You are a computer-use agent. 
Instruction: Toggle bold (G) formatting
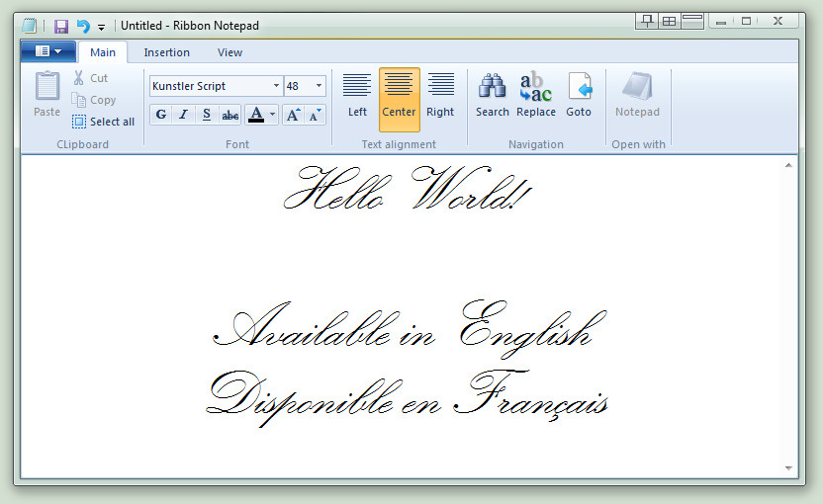[161, 115]
